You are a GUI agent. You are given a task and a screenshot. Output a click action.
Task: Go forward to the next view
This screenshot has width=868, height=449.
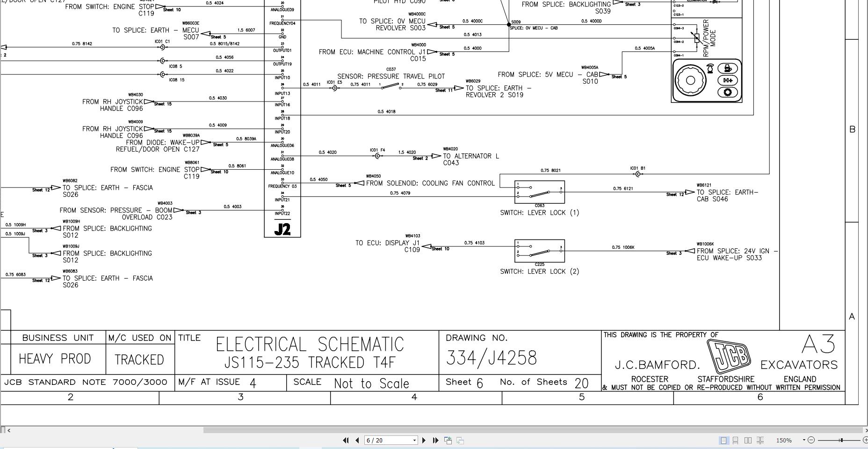[x=461, y=440]
